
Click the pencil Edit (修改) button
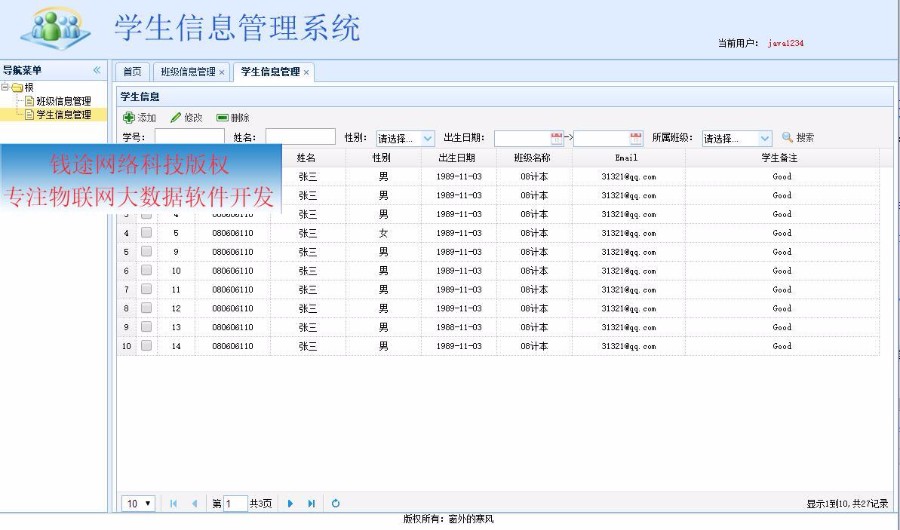[x=187, y=118]
